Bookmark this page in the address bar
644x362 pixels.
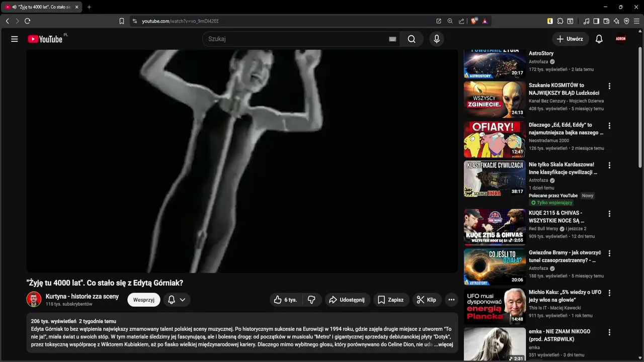[122, 21]
